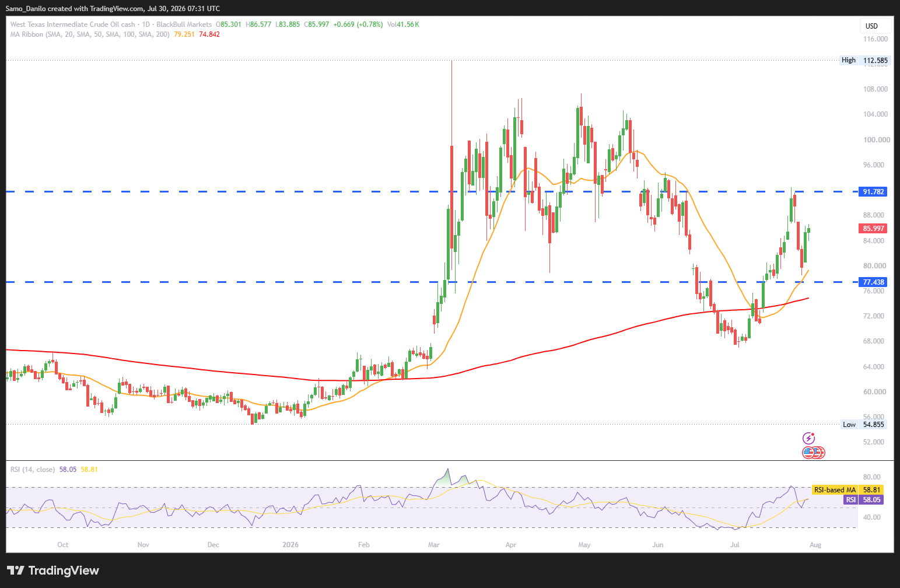Image resolution: width=900 pixels, height=588 pixels.
Task: Open the USD currency selector
Action: 876,26
